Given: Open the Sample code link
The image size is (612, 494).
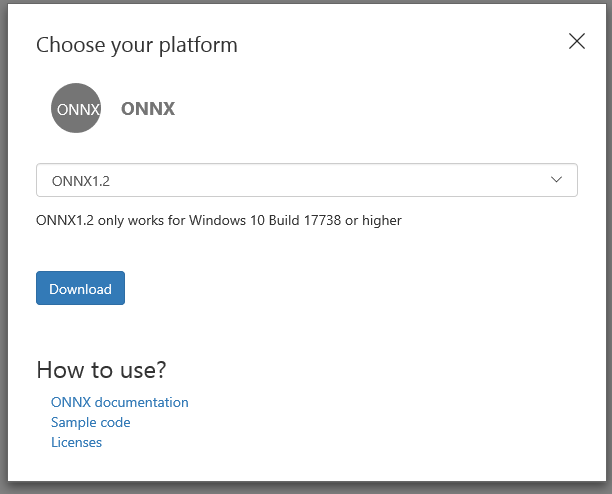Looking at the screenshot, I should tap(91, 423).
